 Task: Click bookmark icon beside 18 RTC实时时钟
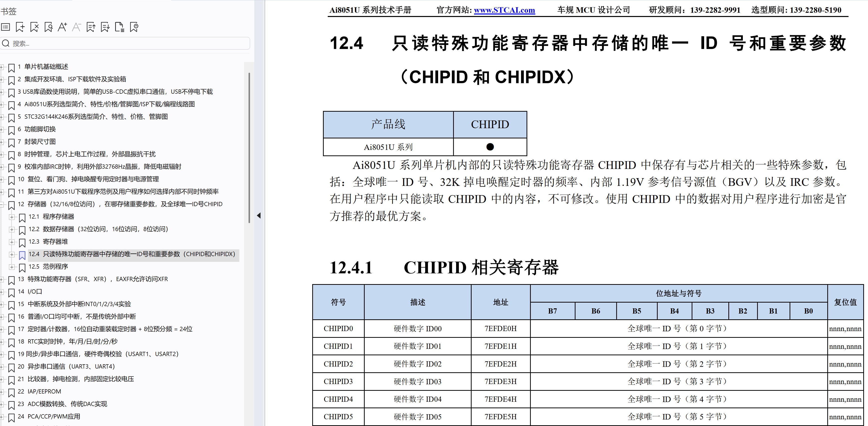point(11,343)
